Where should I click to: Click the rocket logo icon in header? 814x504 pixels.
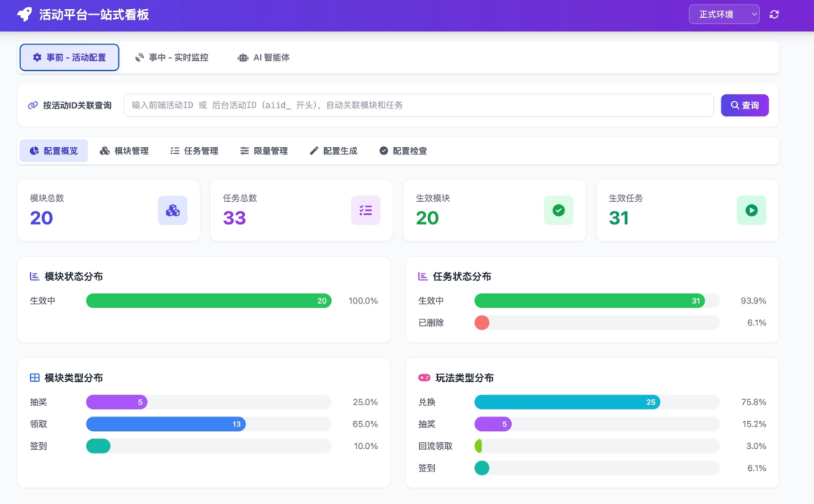point(24,14)
